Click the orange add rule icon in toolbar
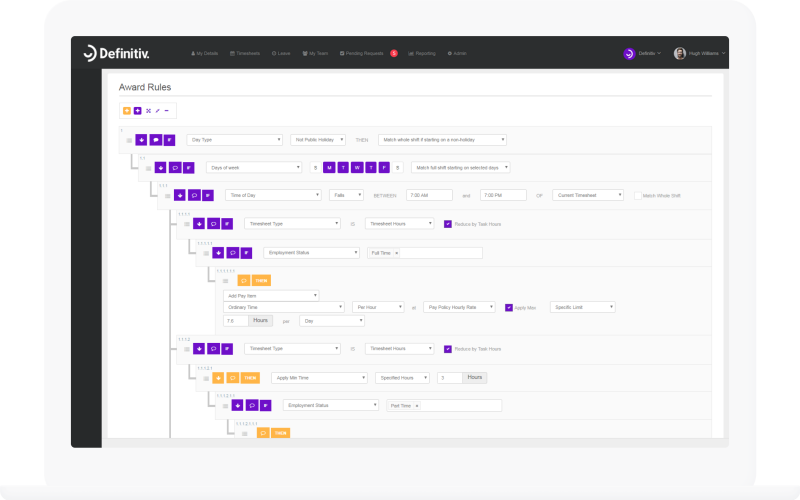800x500 pixels. [x=127, y=111]
